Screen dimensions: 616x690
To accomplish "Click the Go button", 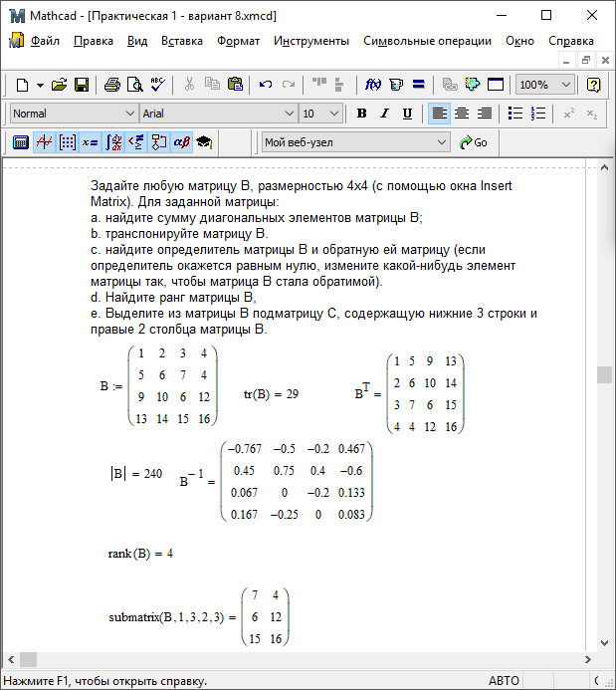I will pyautogui.click(x=474, y=142).
